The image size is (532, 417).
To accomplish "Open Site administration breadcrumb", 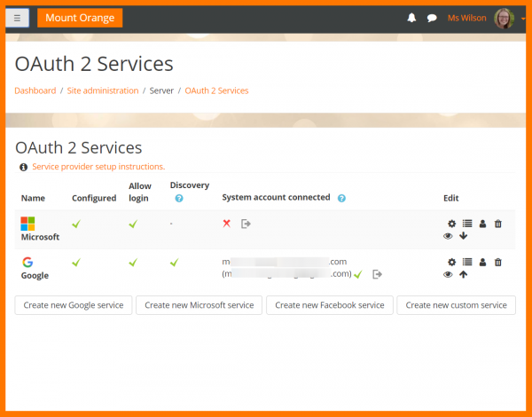I will click(x=103, y=90).
